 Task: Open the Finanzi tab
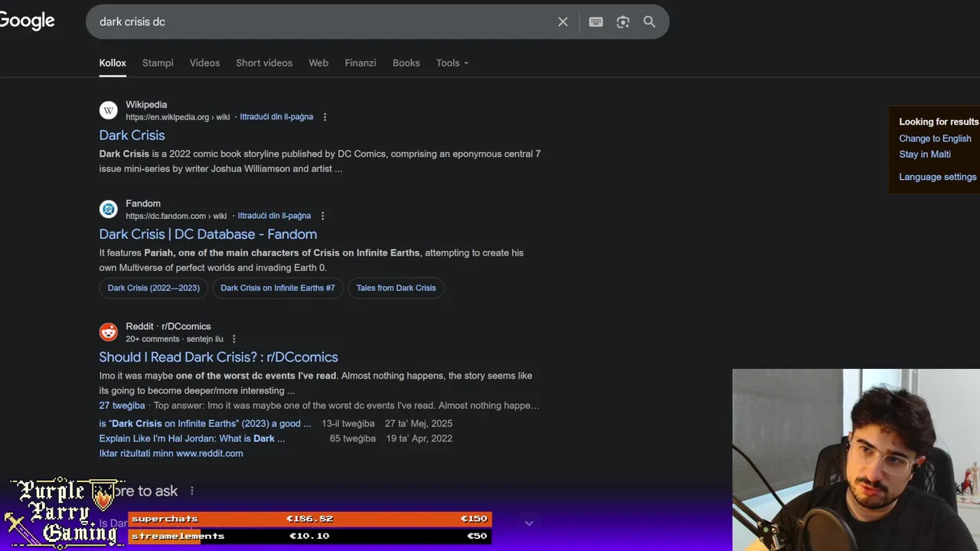360,63
